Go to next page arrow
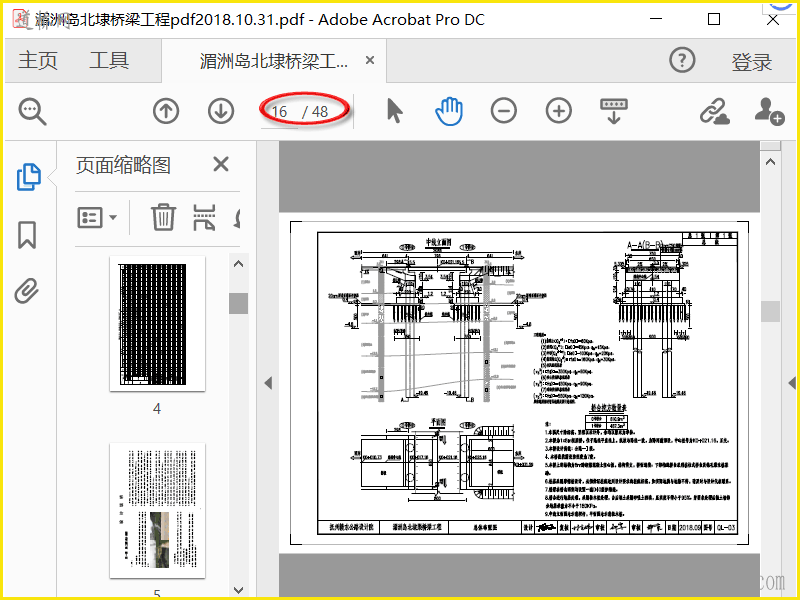The height and width of the screenshot is (600, 800). [221, 111]
